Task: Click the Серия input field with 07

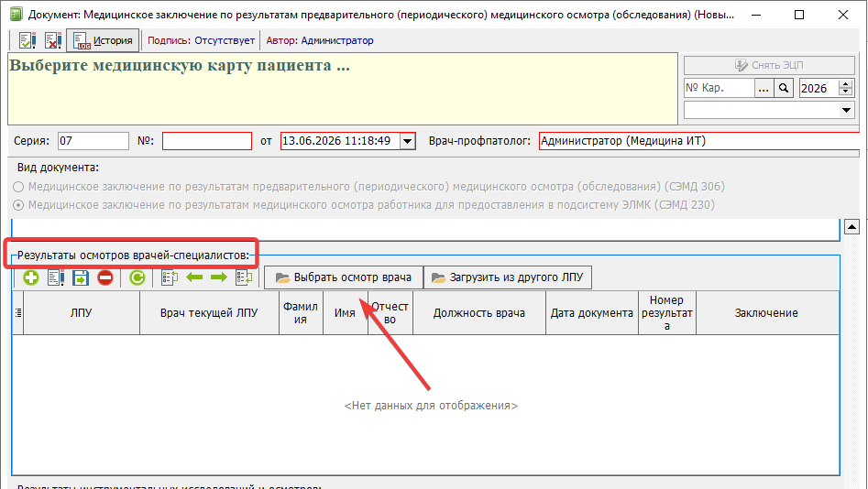Action: point(93,140)
